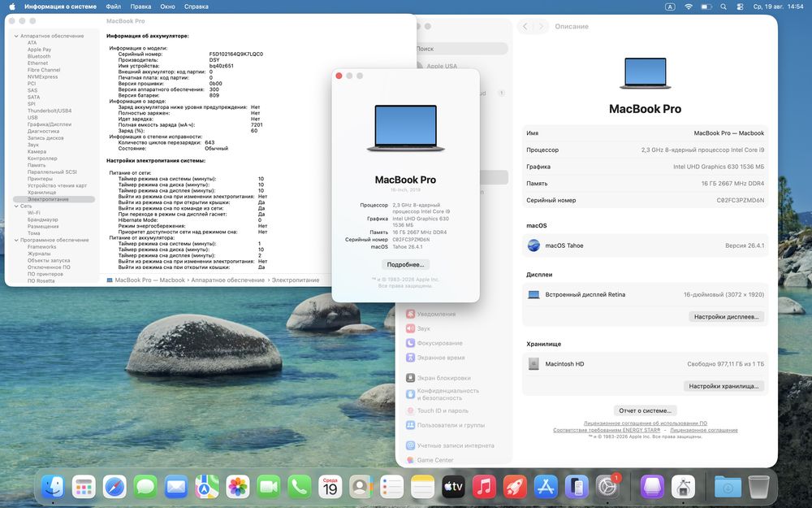This screenshot has width=812, height=508.
Task: Start FaceTime from the Dock
Action: (x=268, y=487)
